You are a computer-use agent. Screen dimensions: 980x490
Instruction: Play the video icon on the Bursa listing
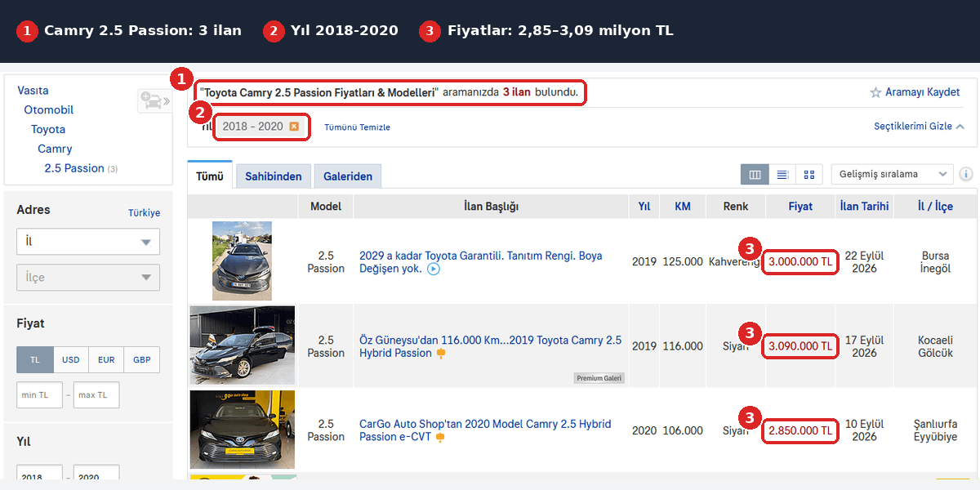[x=434, y=269]
